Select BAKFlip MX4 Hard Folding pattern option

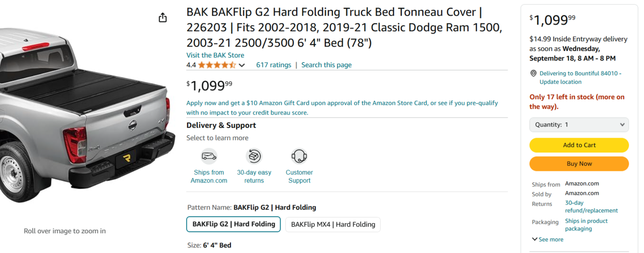333,224
